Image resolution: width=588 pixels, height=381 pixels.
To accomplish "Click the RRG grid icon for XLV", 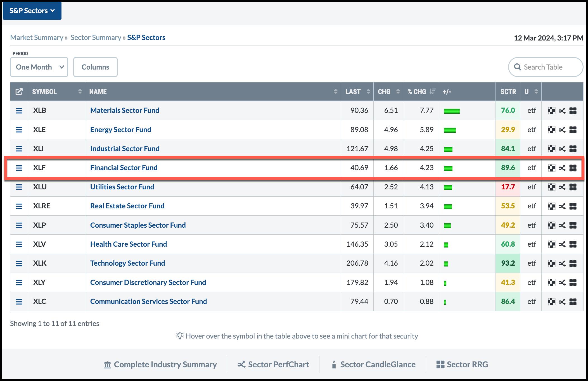I will tap(573, 244).
